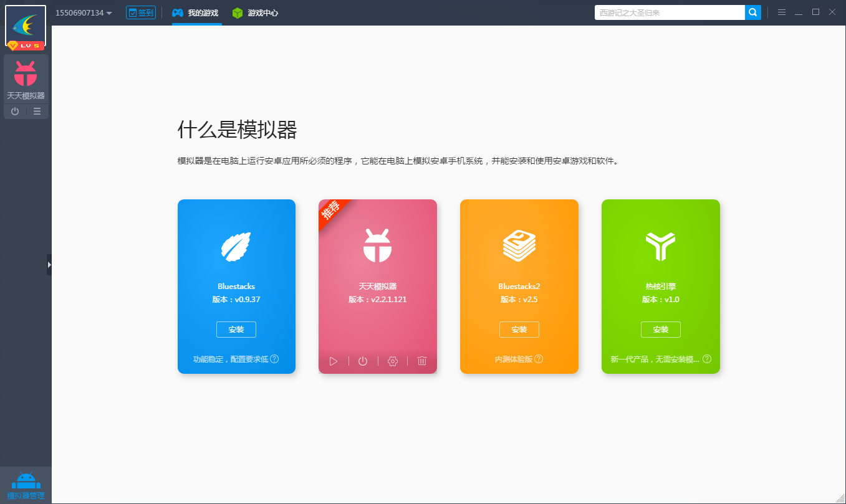The height and width of the screenshot is (504, 846).
Task: Select 天天模拟器 sidebar icon
Action: click(x=26, y=80)
